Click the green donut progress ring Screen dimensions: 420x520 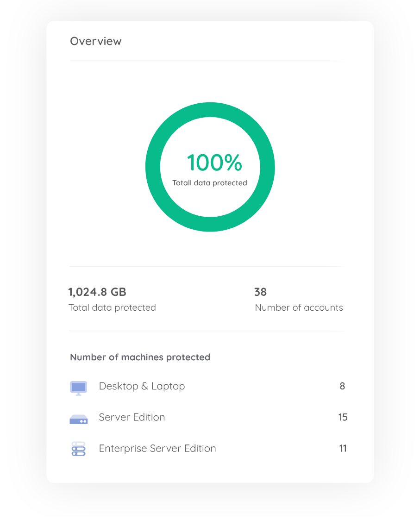[210, 110]
